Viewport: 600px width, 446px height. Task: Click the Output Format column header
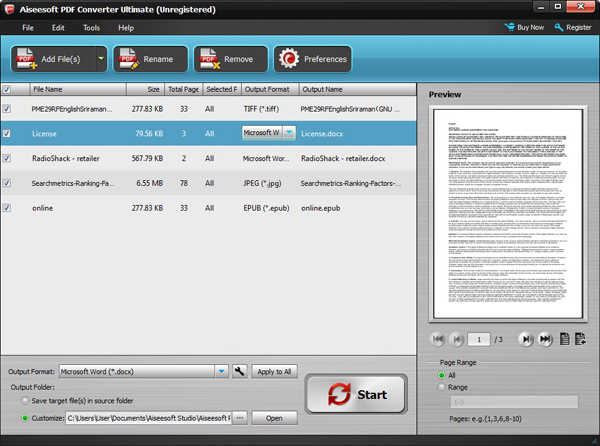[x=270, y=89]
